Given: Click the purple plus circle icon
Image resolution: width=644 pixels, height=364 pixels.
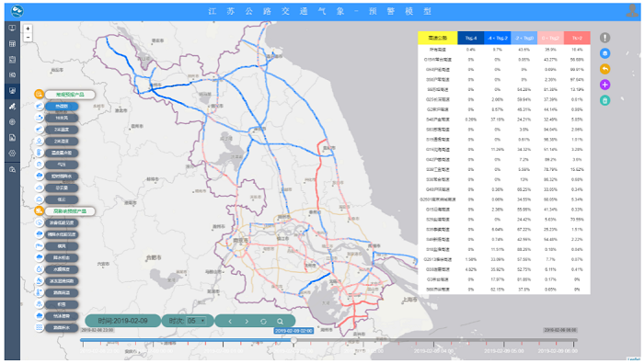Looking at the screenshot, I should [x=604, y=85].
